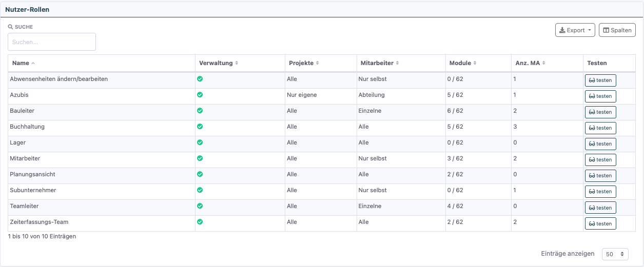Click the Nutzer-Rollen panel title
The image size is (644, 267).
(x=27, y=10)
